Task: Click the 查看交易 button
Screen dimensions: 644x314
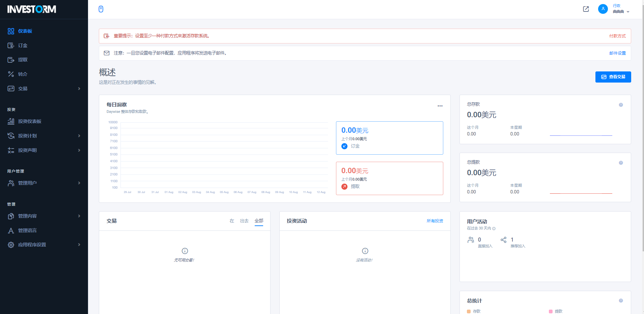Action: click(613, 77)
